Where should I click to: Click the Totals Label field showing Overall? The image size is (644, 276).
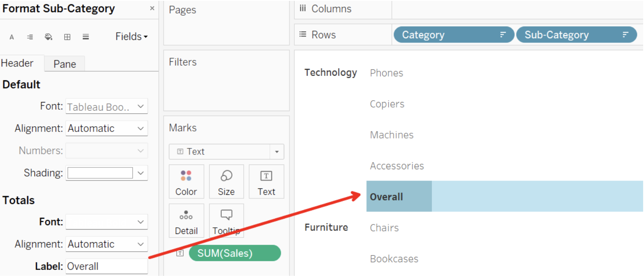pos(106,266)
